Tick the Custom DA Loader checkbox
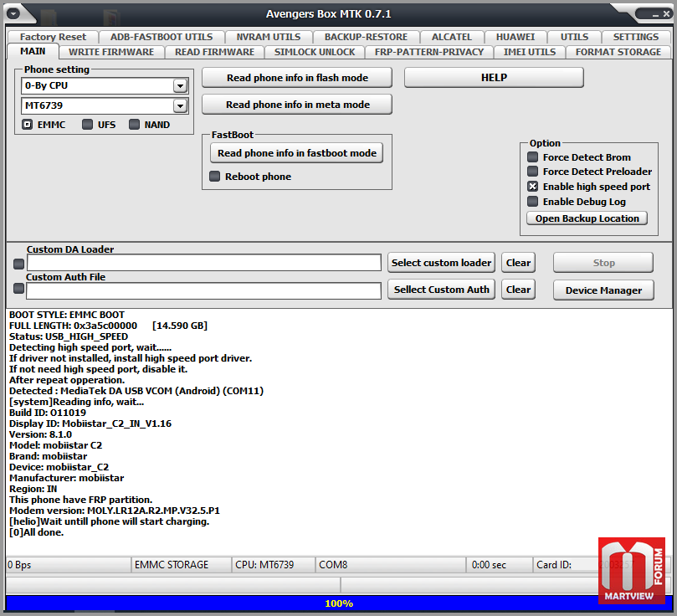Screen dimensions: 677x616 click(x=18, y=264)
